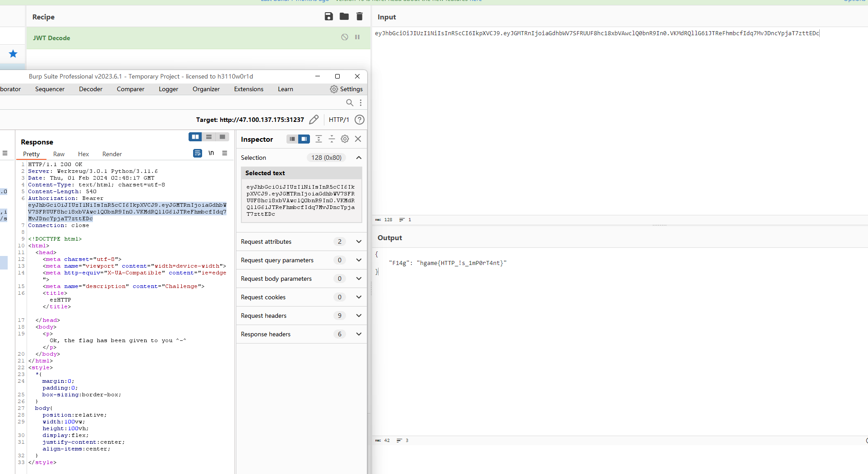This screenshot has width=868, height=474.
Task: Click the Input character count 128
Action: click(x=388, y=219)
